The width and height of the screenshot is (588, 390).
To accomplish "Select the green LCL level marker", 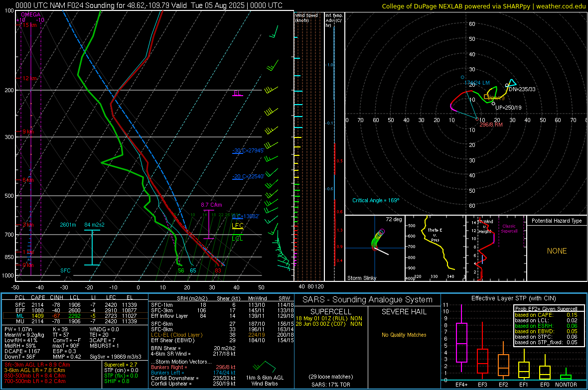I will (x=237, y=239).
